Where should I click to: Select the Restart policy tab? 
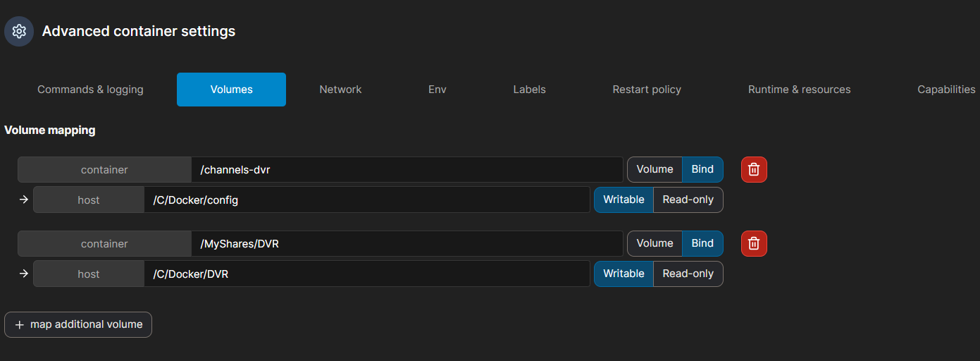[647, 90]
